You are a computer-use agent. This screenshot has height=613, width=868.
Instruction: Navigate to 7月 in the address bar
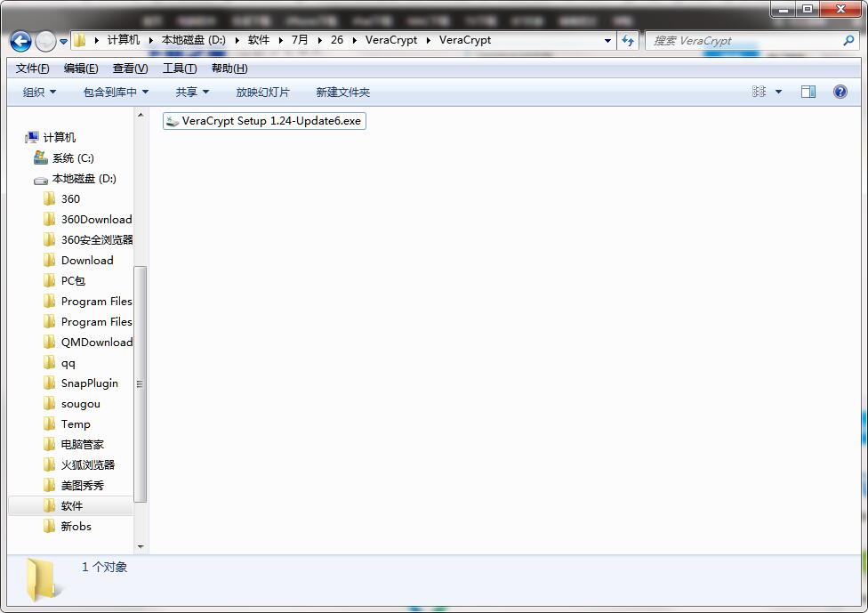(x=300, y=40)
